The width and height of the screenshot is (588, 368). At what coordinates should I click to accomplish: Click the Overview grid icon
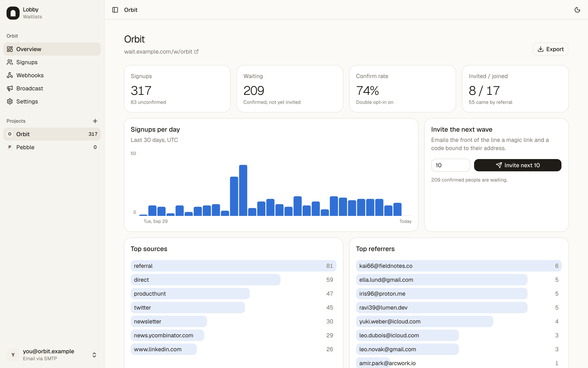[10, 49]
